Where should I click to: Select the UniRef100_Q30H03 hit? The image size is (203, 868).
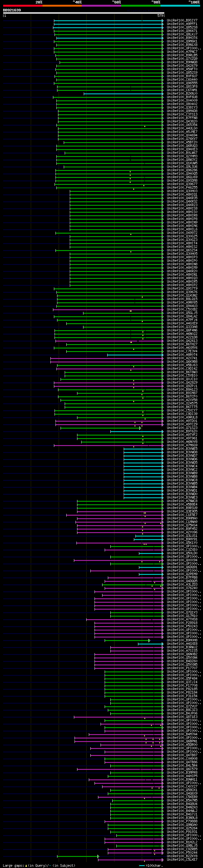182,191
